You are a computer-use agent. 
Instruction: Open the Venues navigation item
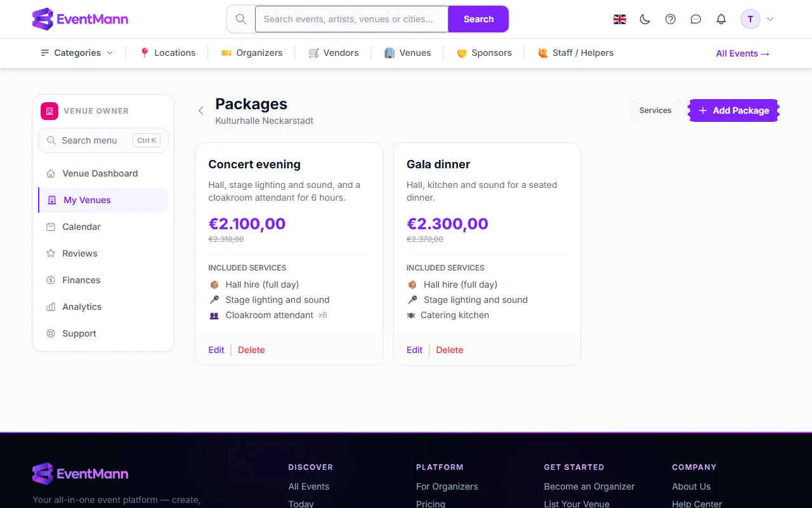tap(408, 53)
